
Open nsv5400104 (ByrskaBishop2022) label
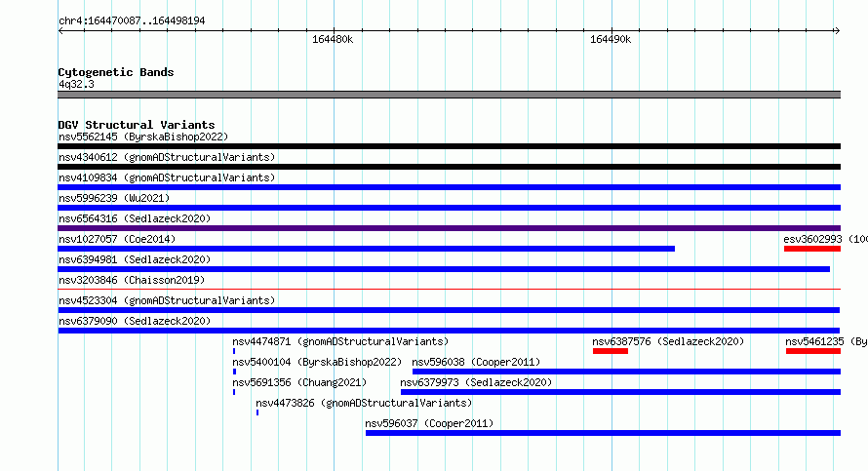317,362
